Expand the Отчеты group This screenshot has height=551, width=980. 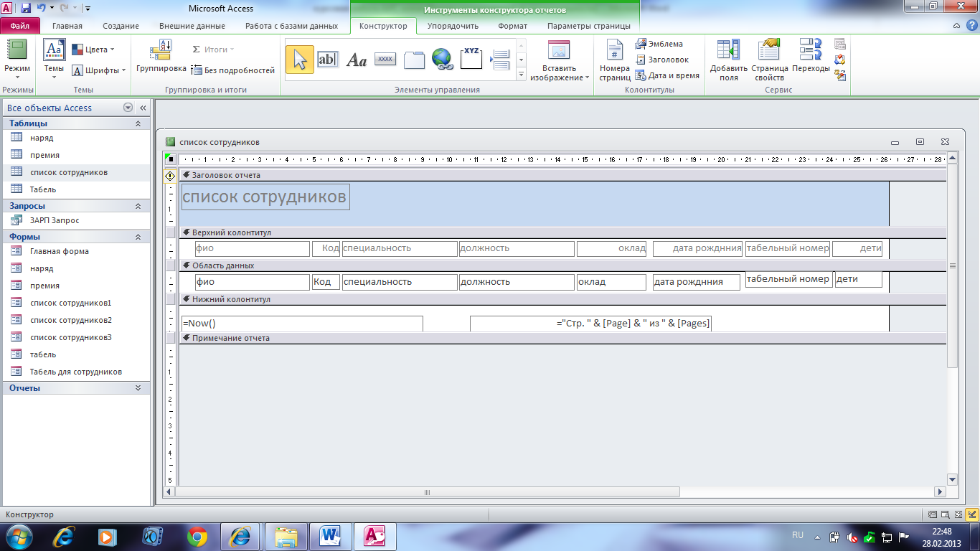(x=138, y=387)
